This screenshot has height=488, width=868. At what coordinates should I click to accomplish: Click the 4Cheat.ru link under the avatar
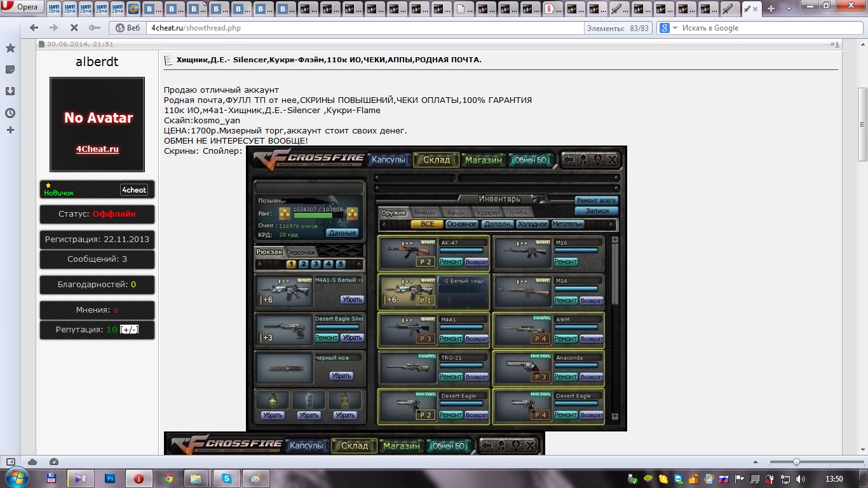[x=97, y=149]
